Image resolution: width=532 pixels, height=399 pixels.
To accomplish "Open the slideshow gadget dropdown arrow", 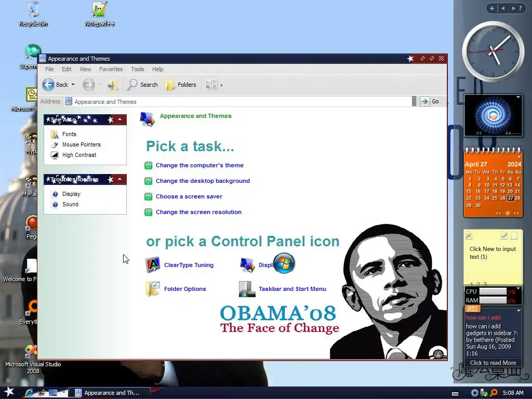I will tap(518, 97).
